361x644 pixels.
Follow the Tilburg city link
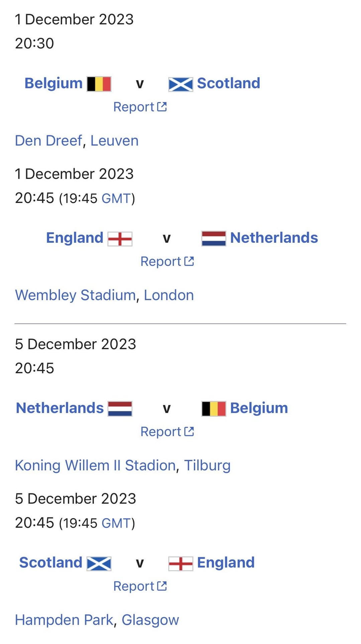207,466
